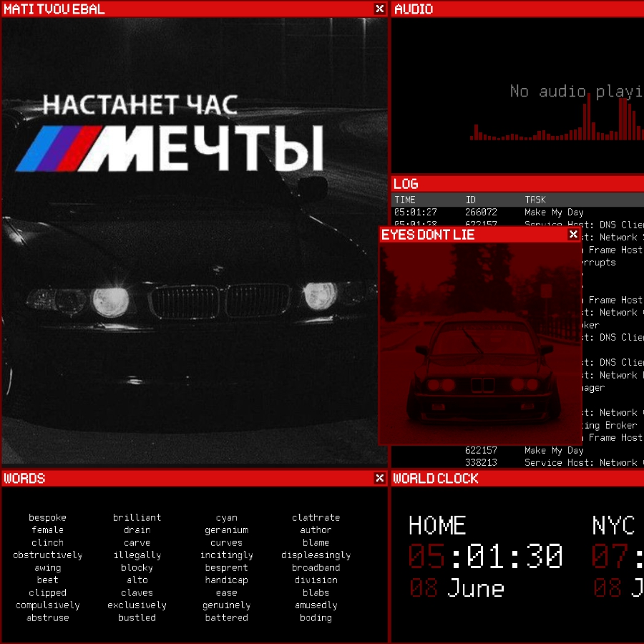Close the WORDS panel

[x=379, y=478]
